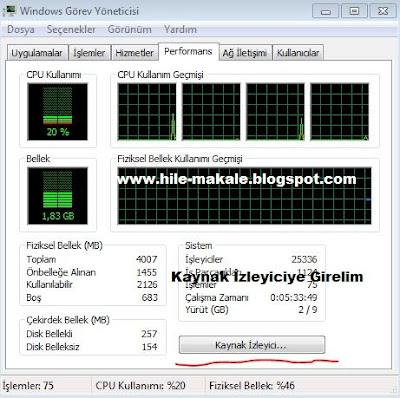Open the Yardım menu
This screenshot has width=400, height=398.
pyautogui.click(x=180, y=29)
